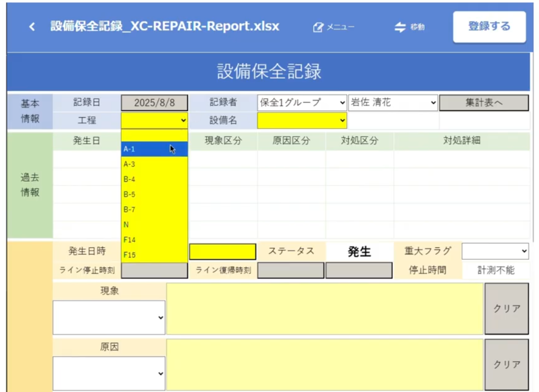Click the back arrow icon
Screen dimensions: 539x392
pyautogui.click(x=32, y=27)
